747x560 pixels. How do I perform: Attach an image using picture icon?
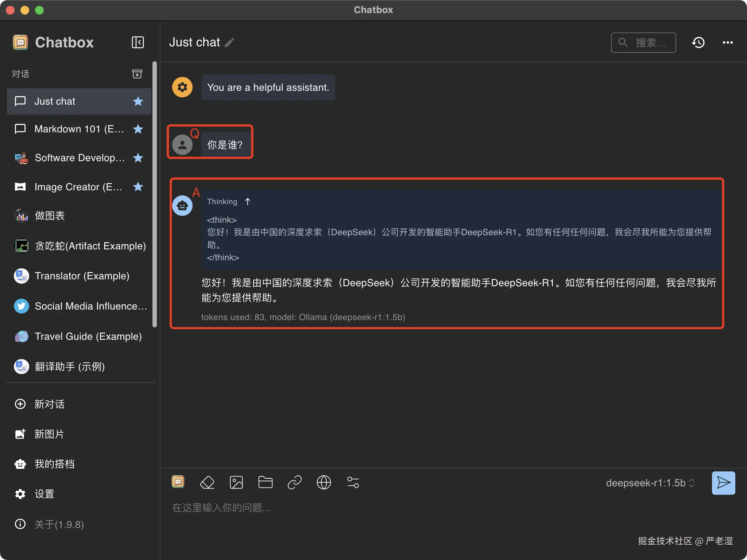[x=236, y=482]
